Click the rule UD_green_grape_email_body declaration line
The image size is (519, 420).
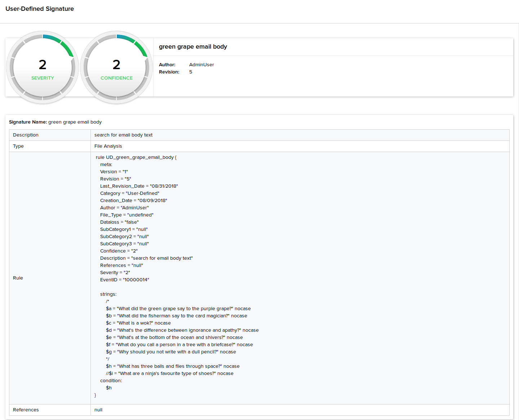pyautogui.click(x=136, y=157)
